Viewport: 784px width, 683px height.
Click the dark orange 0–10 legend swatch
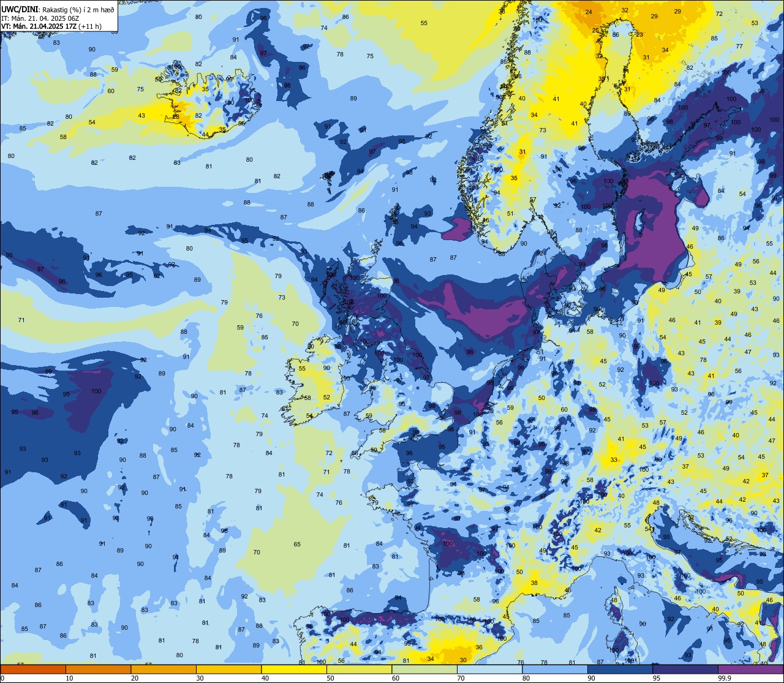(x=33, y=669)
